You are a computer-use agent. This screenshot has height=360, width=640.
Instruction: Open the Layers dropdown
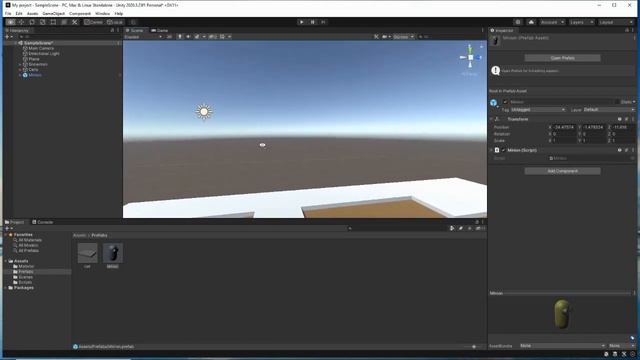(x=581, y=22)
